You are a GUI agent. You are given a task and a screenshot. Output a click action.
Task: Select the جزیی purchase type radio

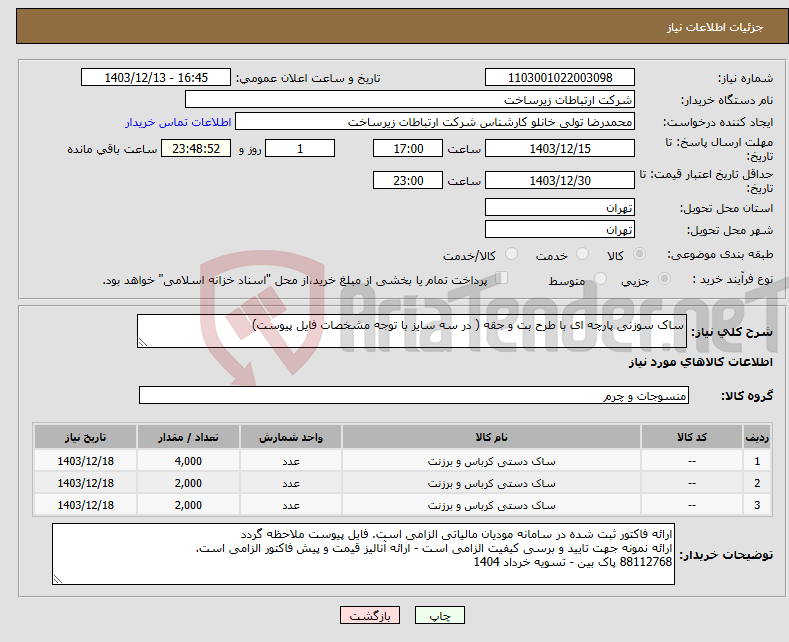click(x=664, y=279)
